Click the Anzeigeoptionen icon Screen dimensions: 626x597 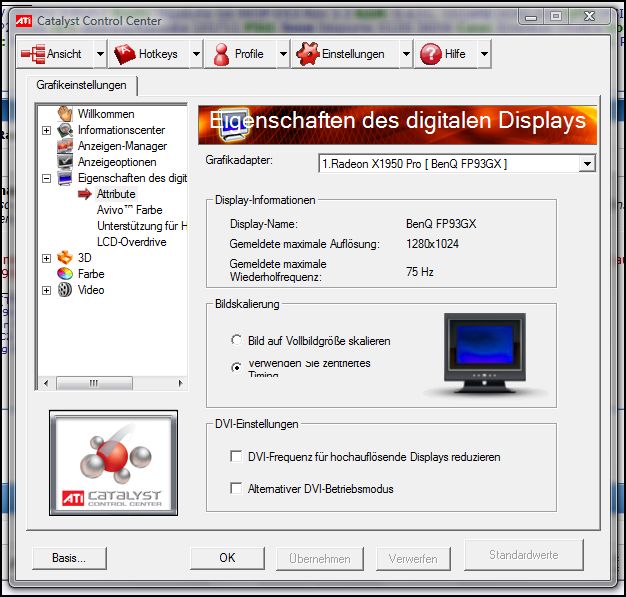coord(65,162)
